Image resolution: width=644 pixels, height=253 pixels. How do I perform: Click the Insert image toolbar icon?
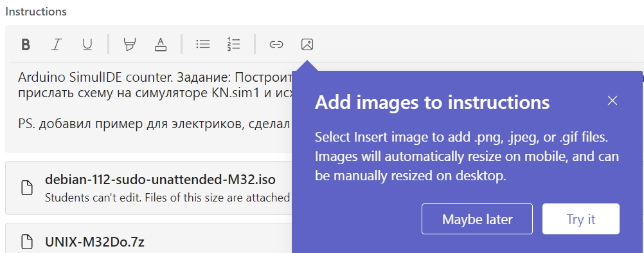307,44
